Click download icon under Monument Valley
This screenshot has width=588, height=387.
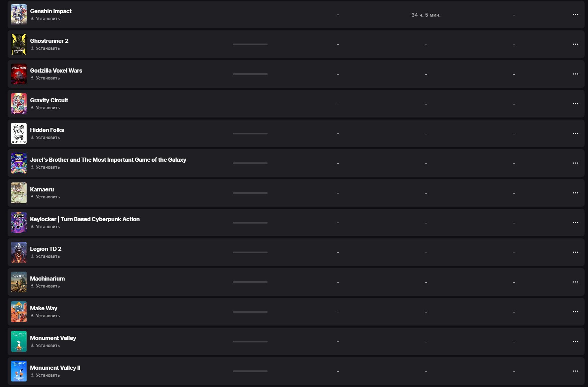click(32, 346)
